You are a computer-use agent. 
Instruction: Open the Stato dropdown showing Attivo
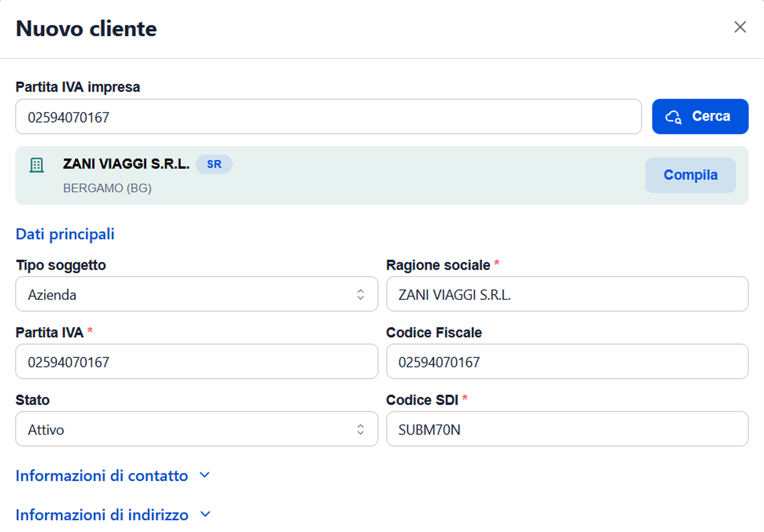tap(196, 429)
